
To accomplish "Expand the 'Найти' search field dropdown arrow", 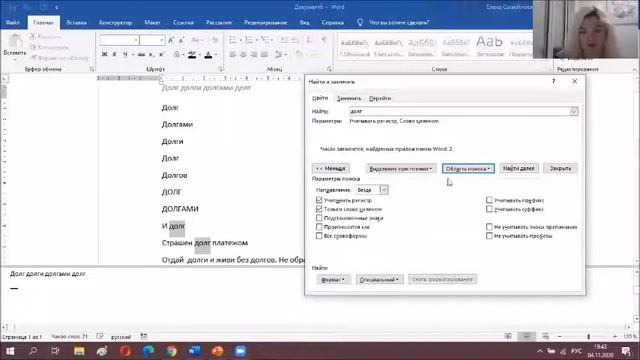I will pyautogui.click(x=573, y=111).
